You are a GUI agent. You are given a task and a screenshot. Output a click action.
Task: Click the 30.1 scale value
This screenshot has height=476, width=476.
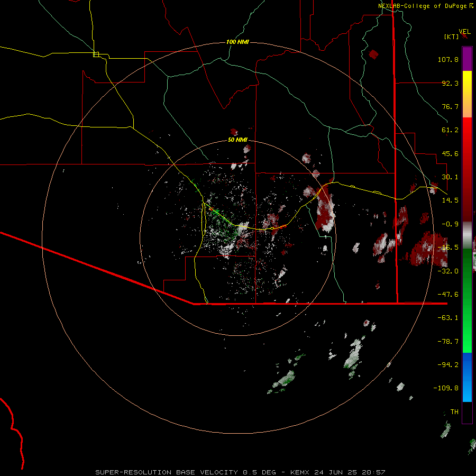(450, 177)
